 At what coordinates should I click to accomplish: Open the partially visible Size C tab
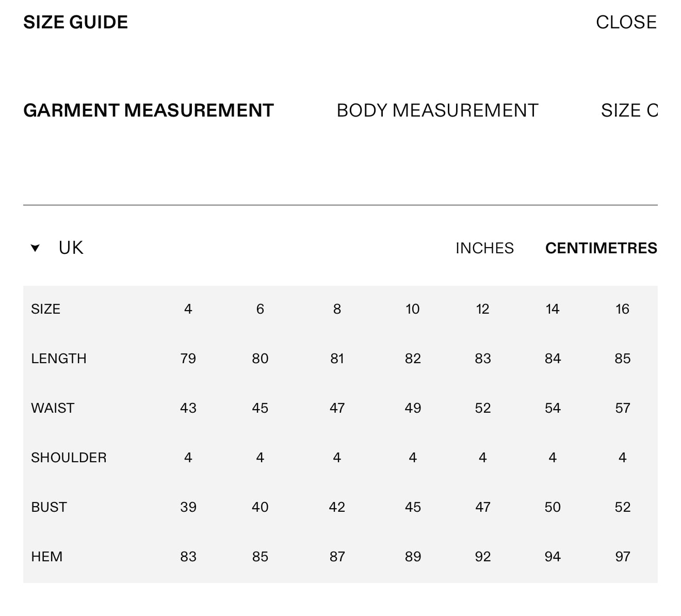point(629,110)
